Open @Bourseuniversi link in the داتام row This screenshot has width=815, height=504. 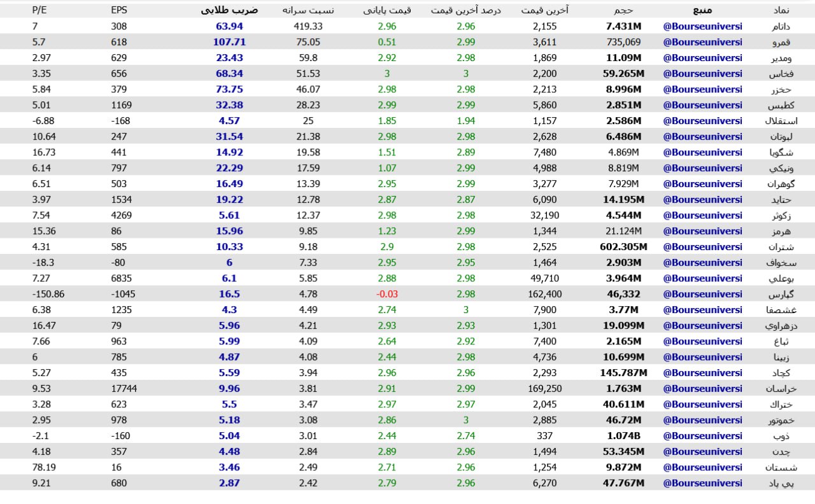(x=702, y=26)
